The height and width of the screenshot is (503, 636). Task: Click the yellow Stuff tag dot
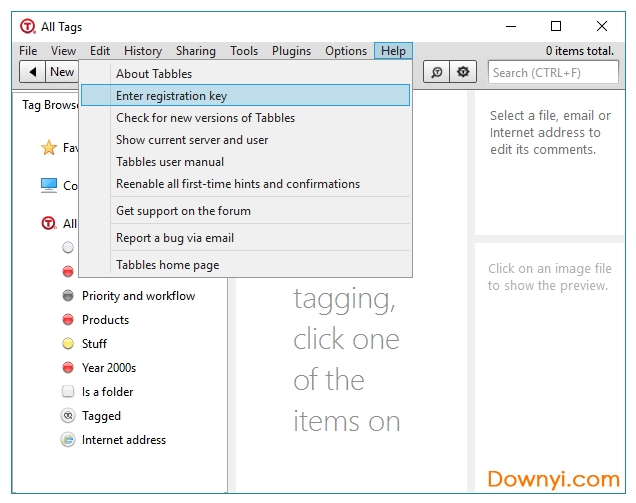[68, 344]
